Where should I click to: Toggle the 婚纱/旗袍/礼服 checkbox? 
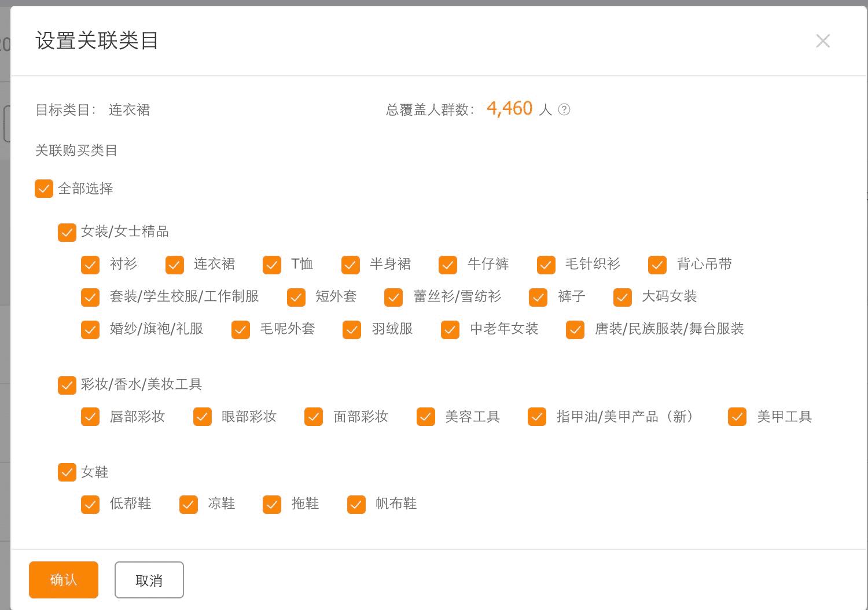point(90,329)
